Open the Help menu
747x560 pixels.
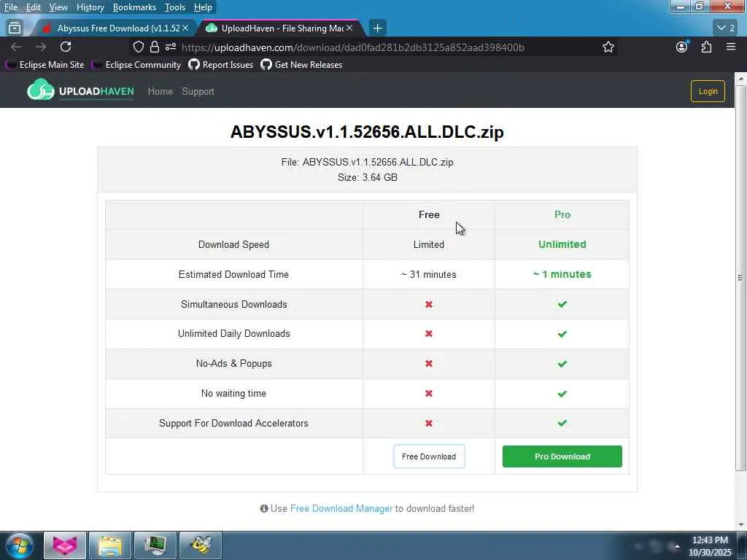[203, 7]
